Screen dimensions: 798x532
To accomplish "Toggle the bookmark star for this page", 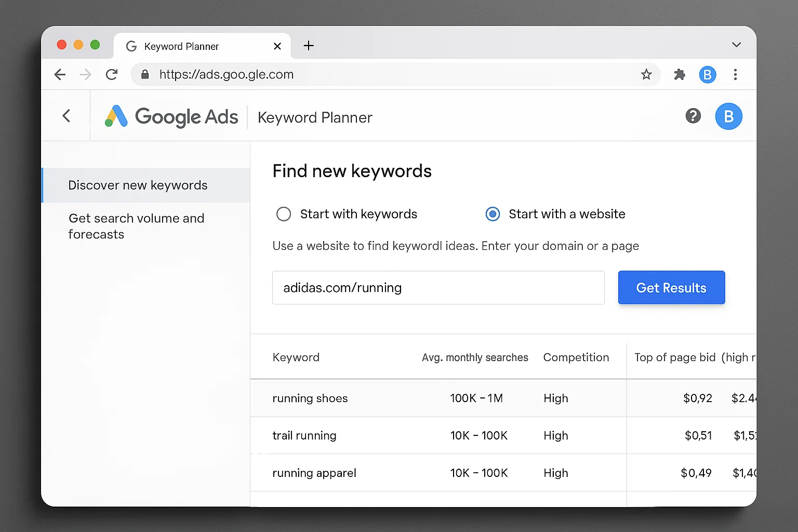I will [x=646, y=74].
